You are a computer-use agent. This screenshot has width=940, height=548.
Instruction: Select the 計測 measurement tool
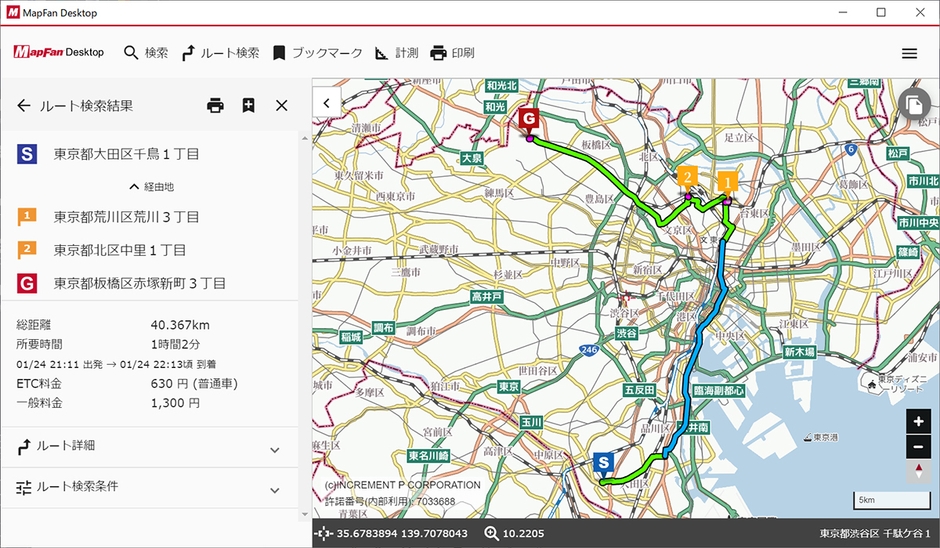tap(396, 53)
